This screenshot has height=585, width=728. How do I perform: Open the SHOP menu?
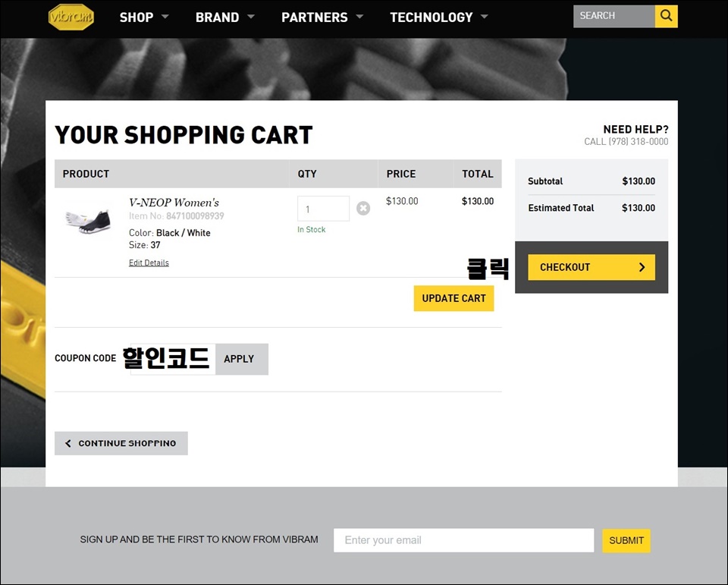[136, 17]
